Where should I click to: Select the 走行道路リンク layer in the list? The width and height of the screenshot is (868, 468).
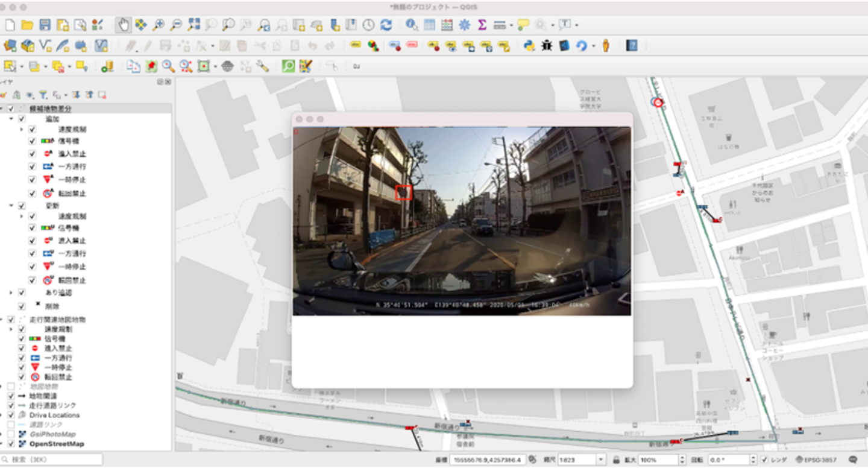pyautogui.click(x=53, y=405)
